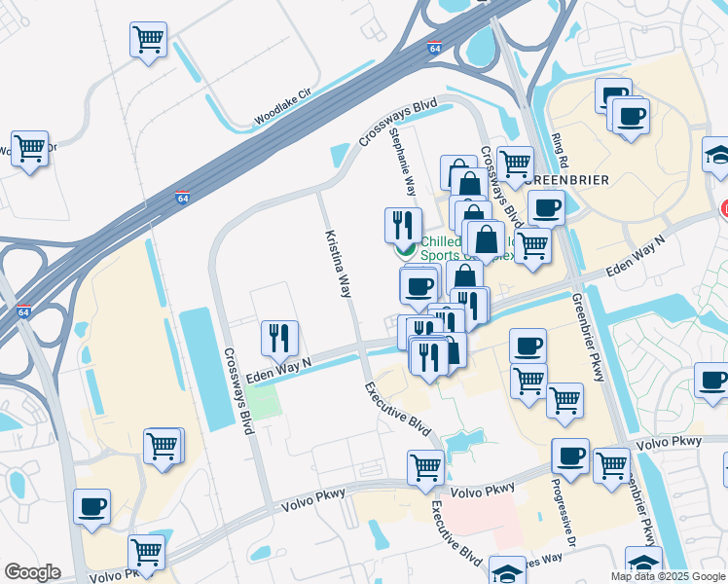728x584 pixels.
Task: Click the Google logo
Action: point(32,572)
